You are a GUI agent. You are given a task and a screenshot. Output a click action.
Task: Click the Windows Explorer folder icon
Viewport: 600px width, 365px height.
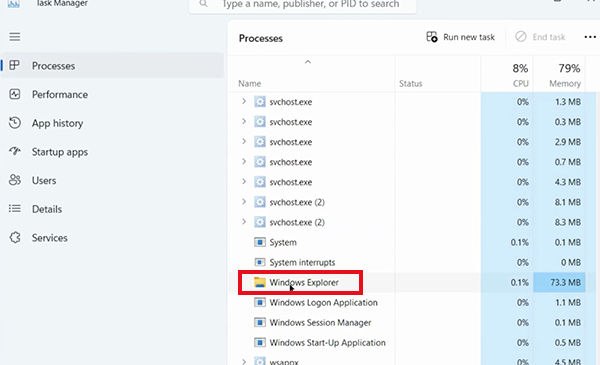click(260, 282)
